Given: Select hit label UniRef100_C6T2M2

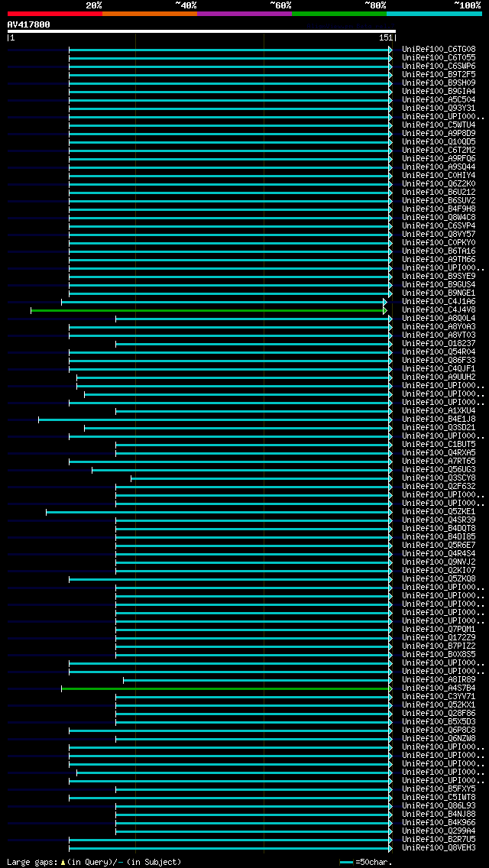Looking at the screenshot, I should [x=439, y=150].
